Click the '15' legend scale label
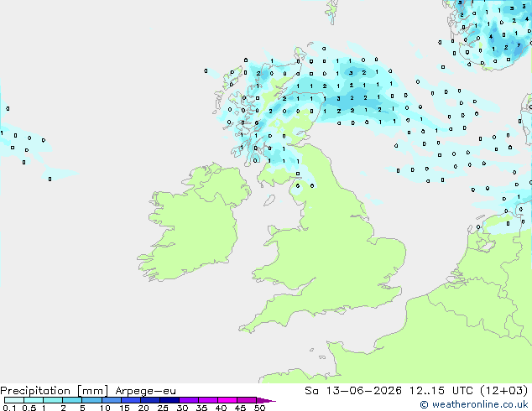The image size is (532, 411). (x=124, y=408)
